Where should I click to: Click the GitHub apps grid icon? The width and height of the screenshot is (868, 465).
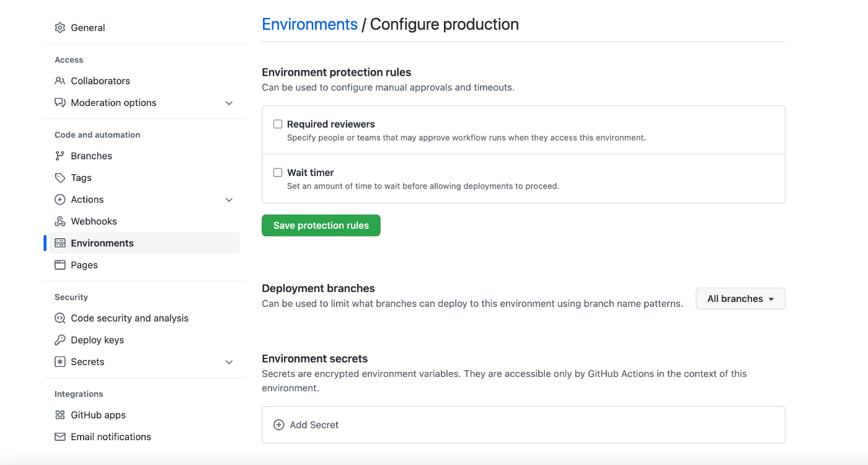[60, 415]
